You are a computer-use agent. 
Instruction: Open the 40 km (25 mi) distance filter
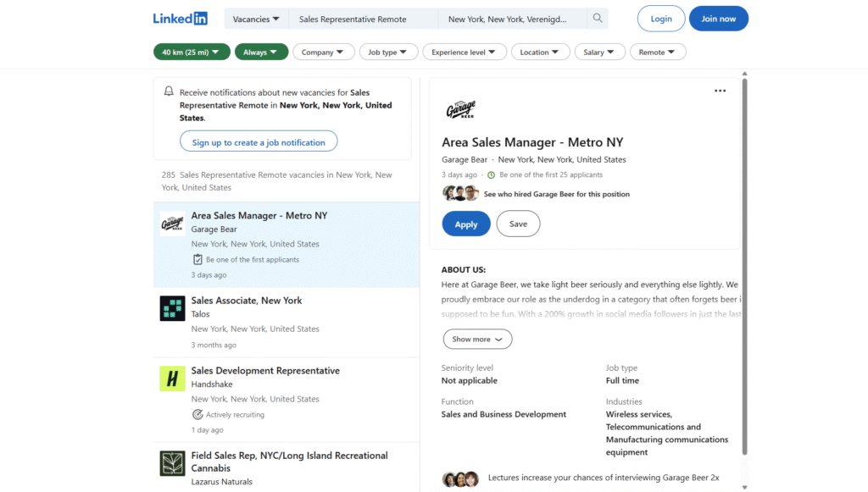(192, 52)
